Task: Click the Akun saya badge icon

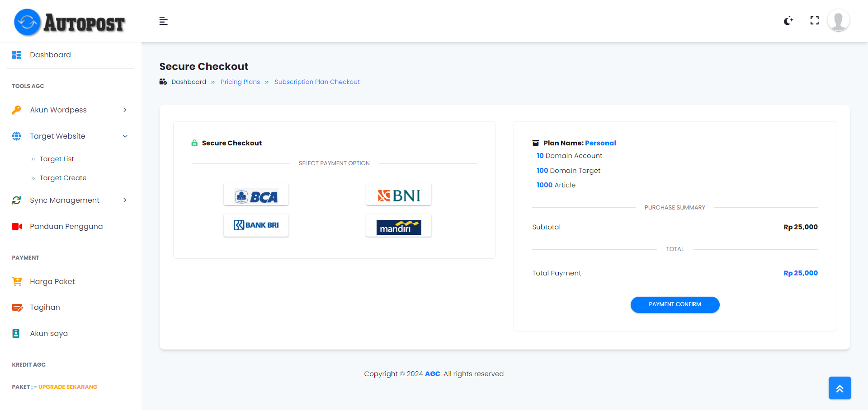Action: [x=16, y=334]
